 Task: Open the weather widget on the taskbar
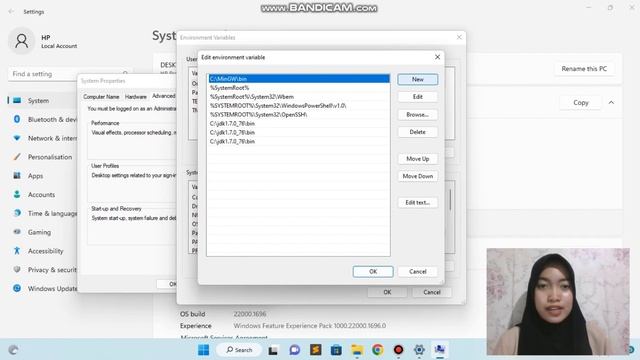[x=13, y=350]
